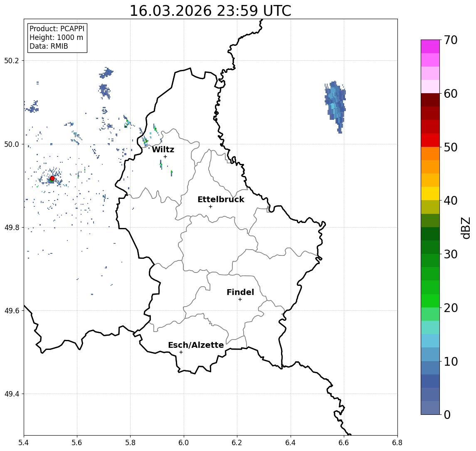Click the colorbar tick label '40'
Viewport: 476px width, 451px height.
point(451,201)
